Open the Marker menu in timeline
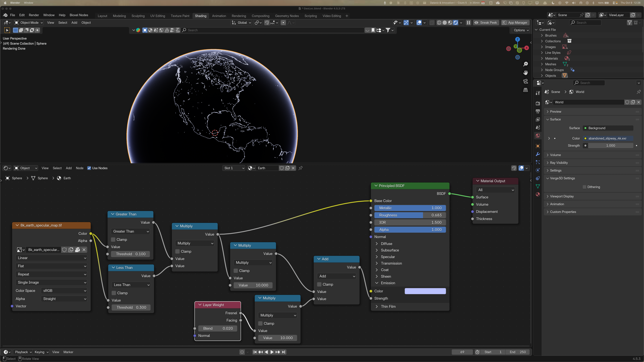Screen dimensions: 644x362 [x=68, y=352]
